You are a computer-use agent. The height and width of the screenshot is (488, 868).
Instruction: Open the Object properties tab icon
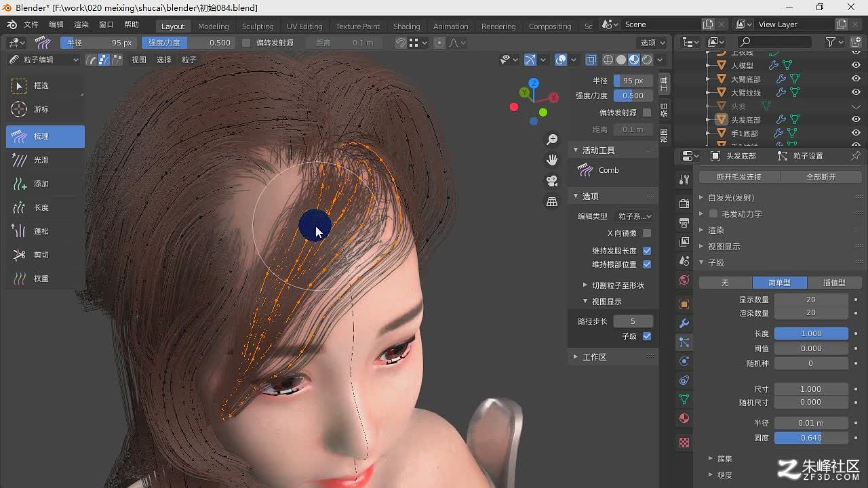point(684,304)
